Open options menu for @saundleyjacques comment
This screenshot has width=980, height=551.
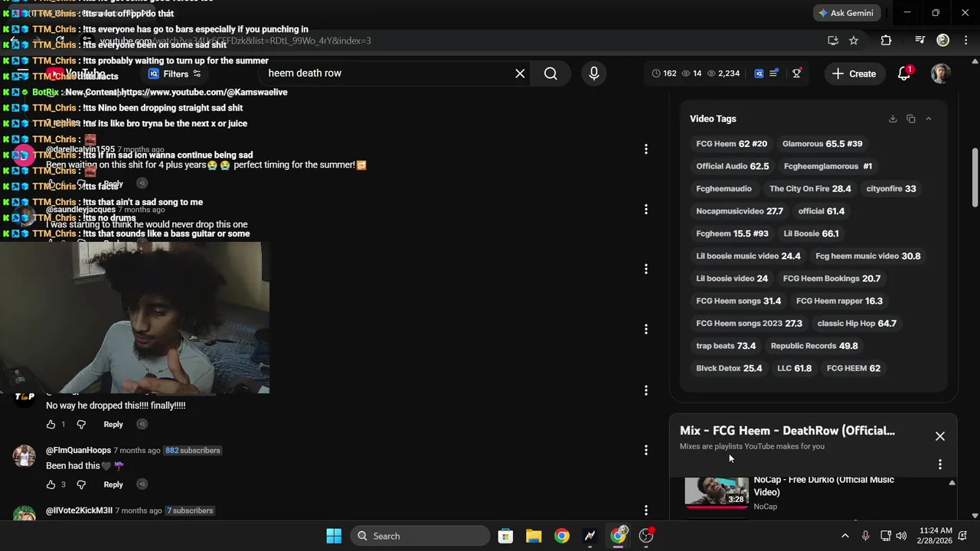(646, 209)
